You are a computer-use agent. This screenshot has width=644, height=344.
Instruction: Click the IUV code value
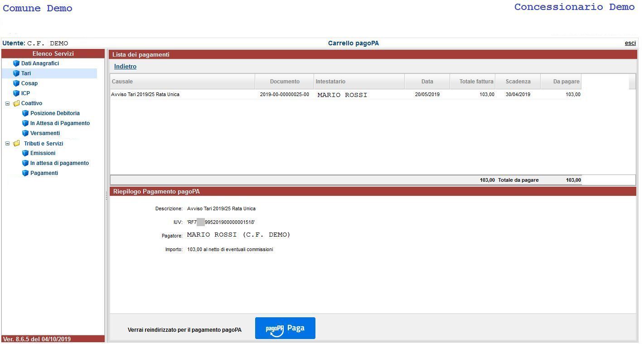pos(221,222)
